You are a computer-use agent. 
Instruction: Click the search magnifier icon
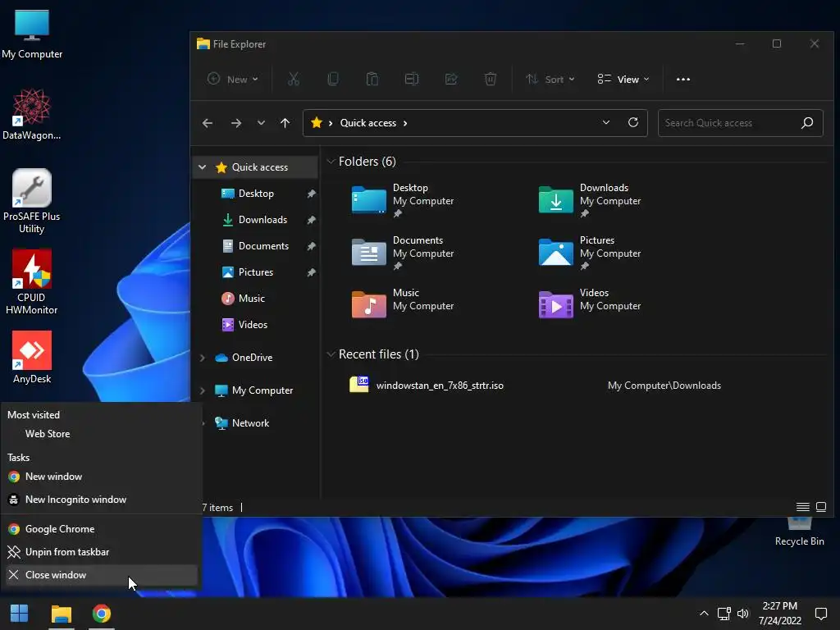pyautogui.click(x=807, y=123)
